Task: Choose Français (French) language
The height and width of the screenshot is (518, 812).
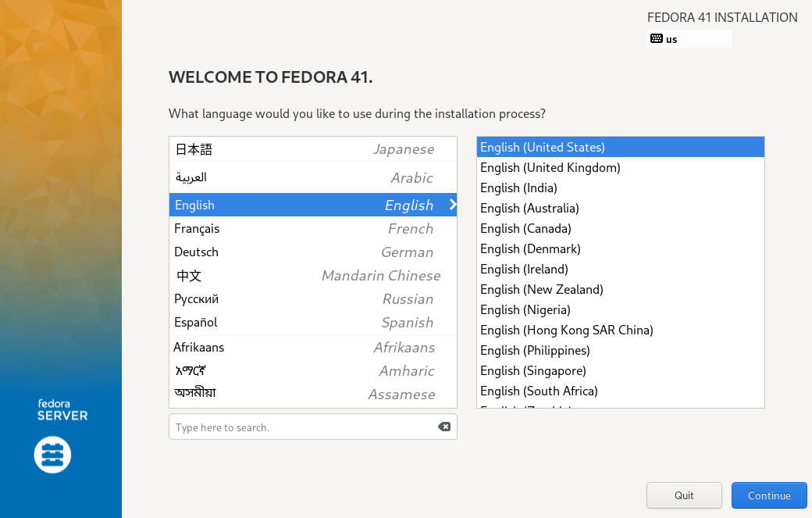Action: (x=313, y=228)
